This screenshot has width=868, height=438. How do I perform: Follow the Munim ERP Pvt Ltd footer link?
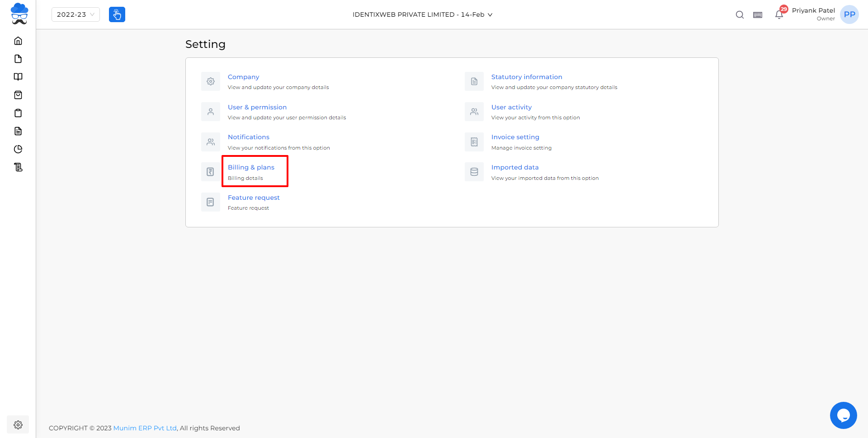[145, 428]
